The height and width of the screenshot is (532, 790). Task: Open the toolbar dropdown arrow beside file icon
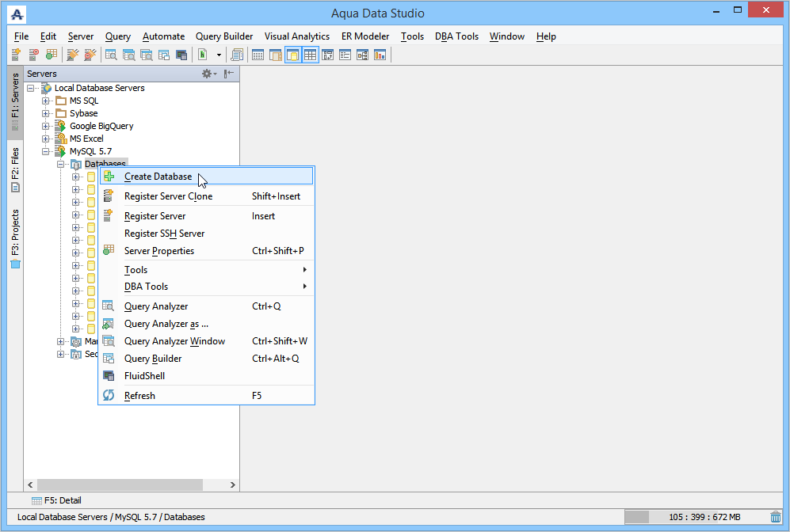(x=219, y=55)
